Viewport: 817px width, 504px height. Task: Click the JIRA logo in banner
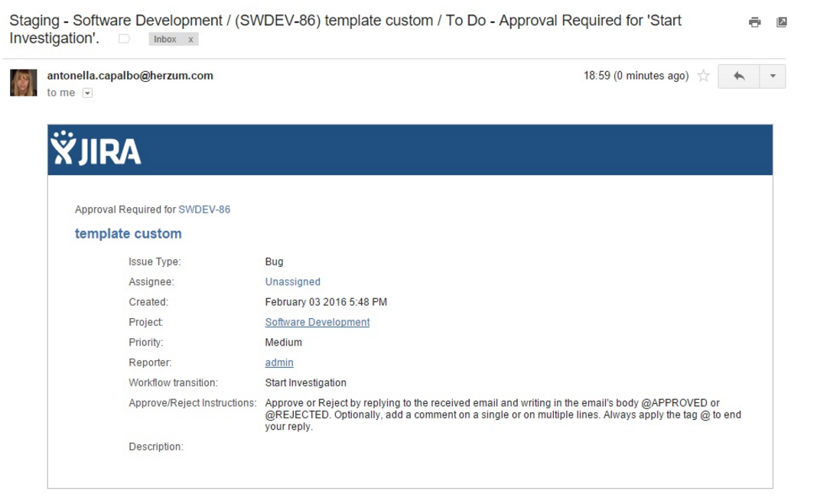(x=96, y=150)
